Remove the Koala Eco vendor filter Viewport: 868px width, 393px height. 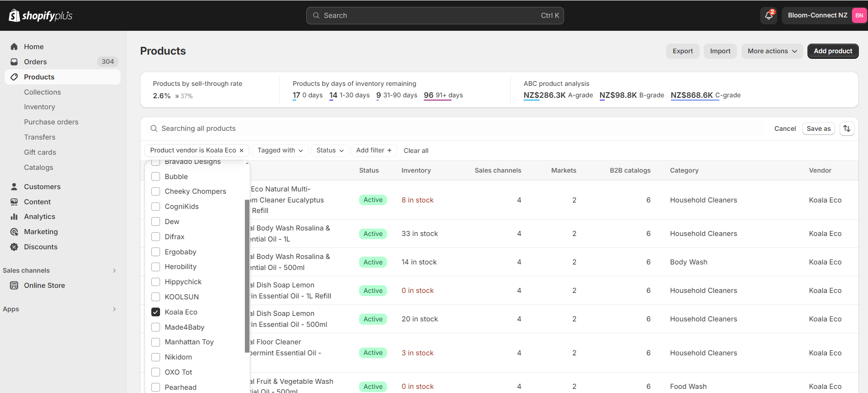tap(242, 151)
